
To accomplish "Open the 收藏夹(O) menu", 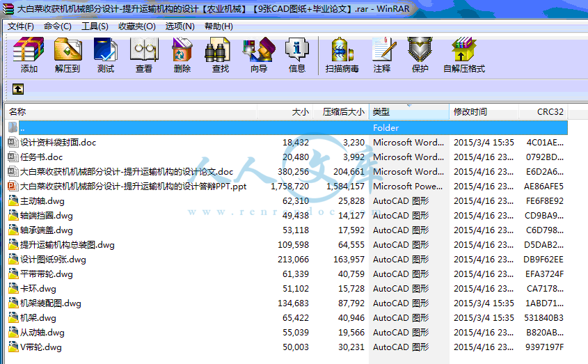I will [x=137, y=26].
